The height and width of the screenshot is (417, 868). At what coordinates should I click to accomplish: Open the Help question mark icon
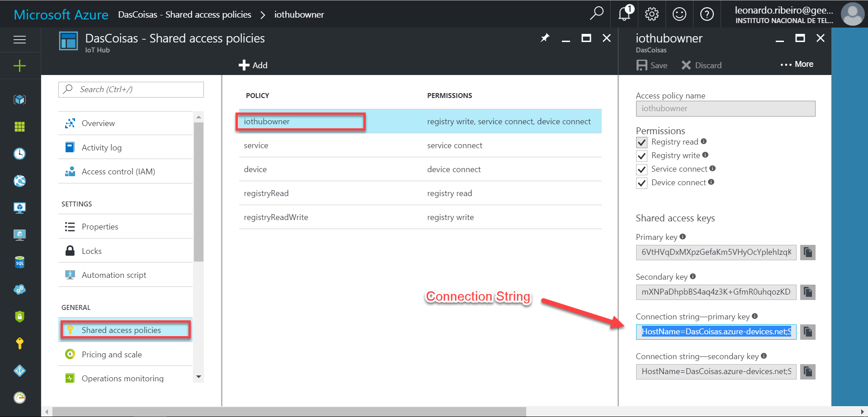707,14
